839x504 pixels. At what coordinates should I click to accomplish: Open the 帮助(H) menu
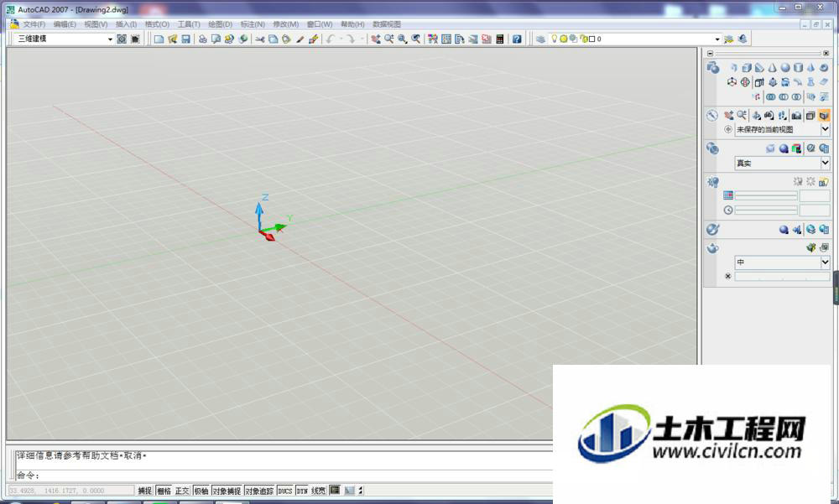pyautogui.click(x=352, y=24)
